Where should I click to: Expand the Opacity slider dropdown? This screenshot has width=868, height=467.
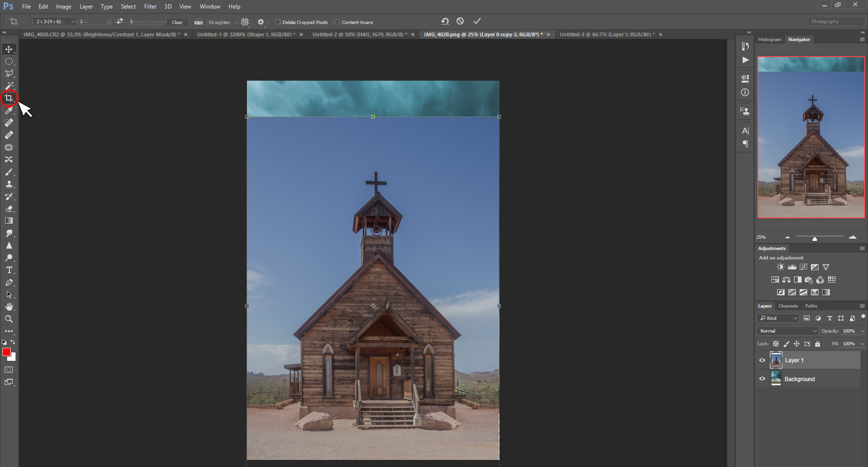click(x=863, y=331)
